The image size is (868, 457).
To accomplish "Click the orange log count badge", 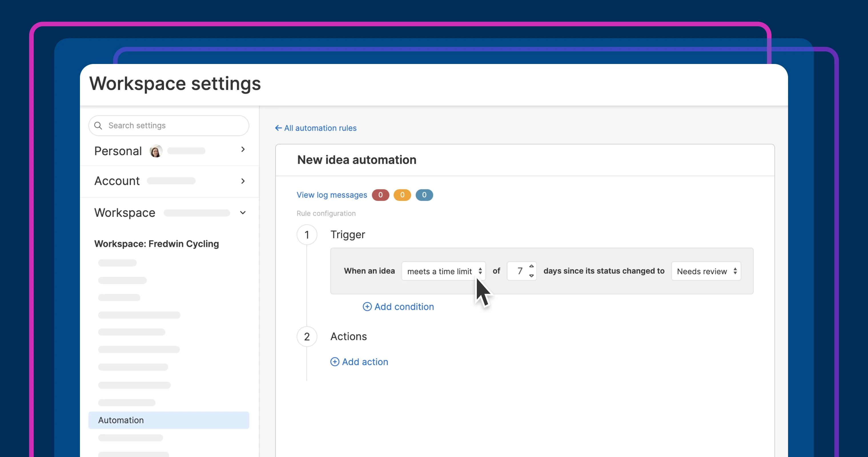I will click(x=402, y=195).
